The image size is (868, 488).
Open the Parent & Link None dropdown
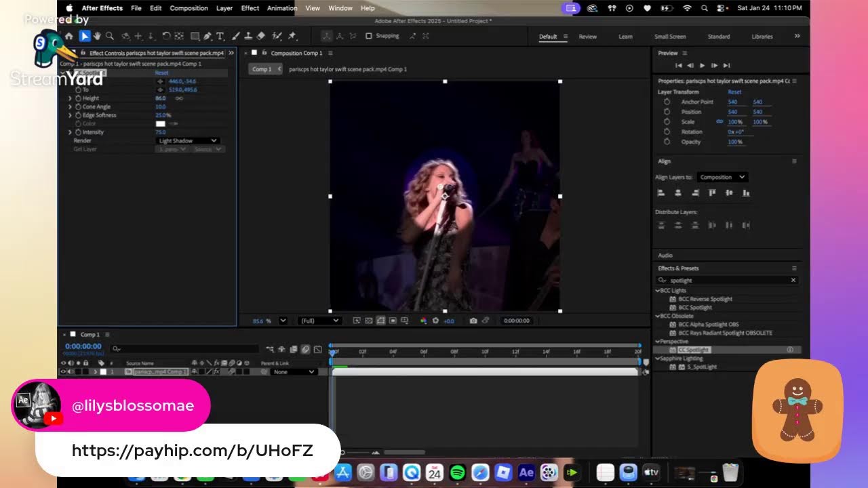294,372
